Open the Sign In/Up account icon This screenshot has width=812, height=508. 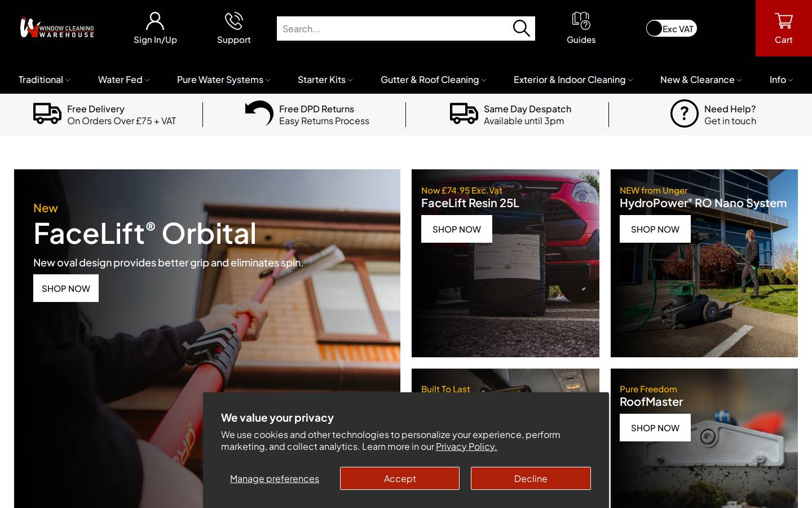(x=155, y=21)
